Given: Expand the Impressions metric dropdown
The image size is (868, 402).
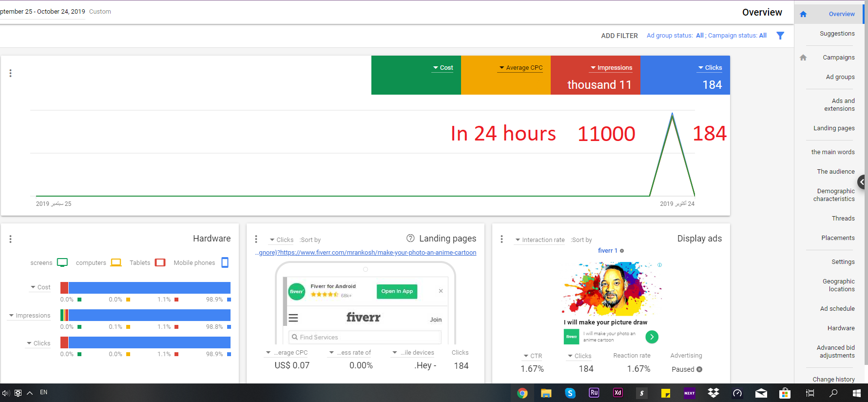Looking at the screenshot, I should tap(611, 68).
